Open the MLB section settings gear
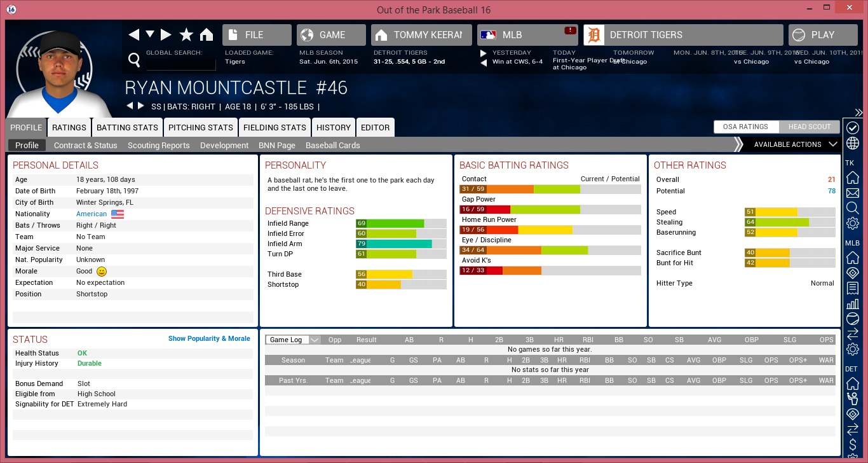 (853, 349)
